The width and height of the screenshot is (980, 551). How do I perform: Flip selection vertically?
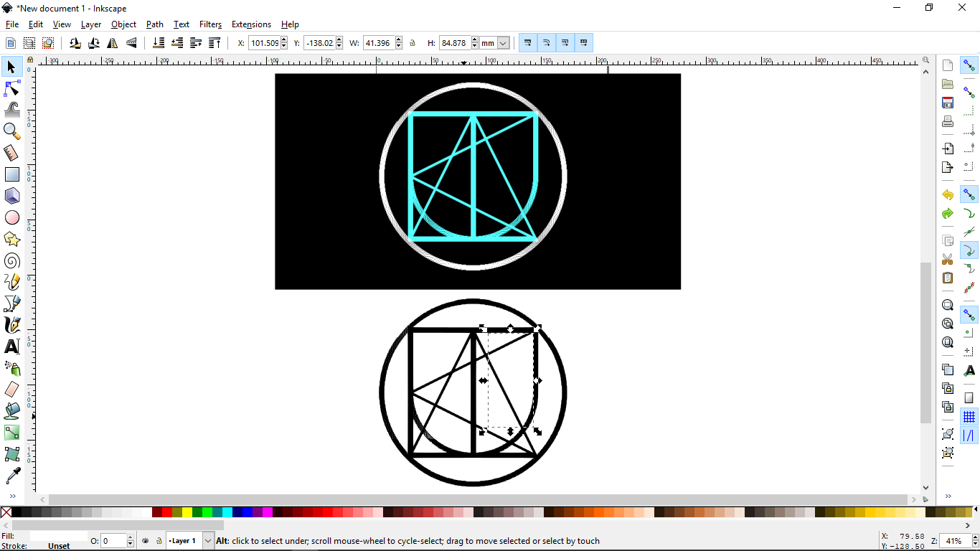pos(131,43)
